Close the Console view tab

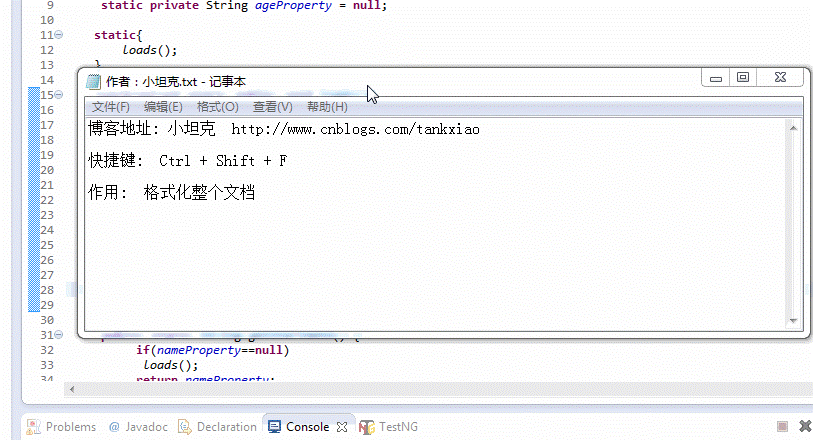click(x=342, y=427)
